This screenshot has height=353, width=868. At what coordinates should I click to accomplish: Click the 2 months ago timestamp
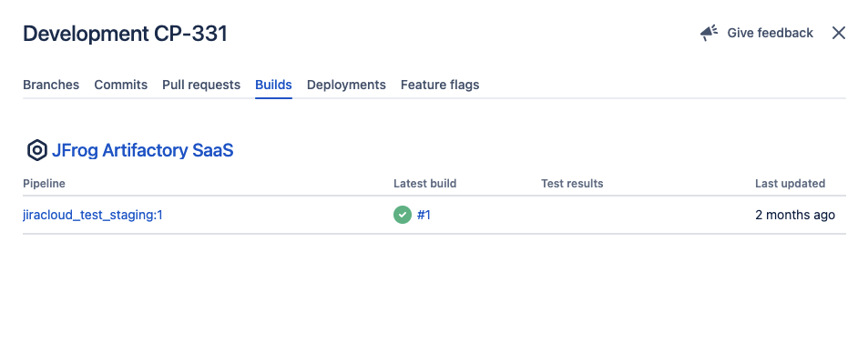795,215
